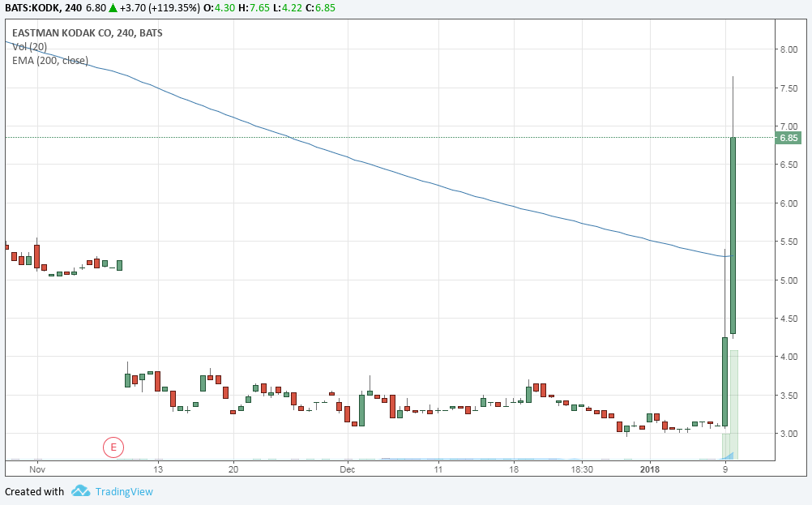
Task: Click the O:4.30 open value in header
Action: coord(220,8)
